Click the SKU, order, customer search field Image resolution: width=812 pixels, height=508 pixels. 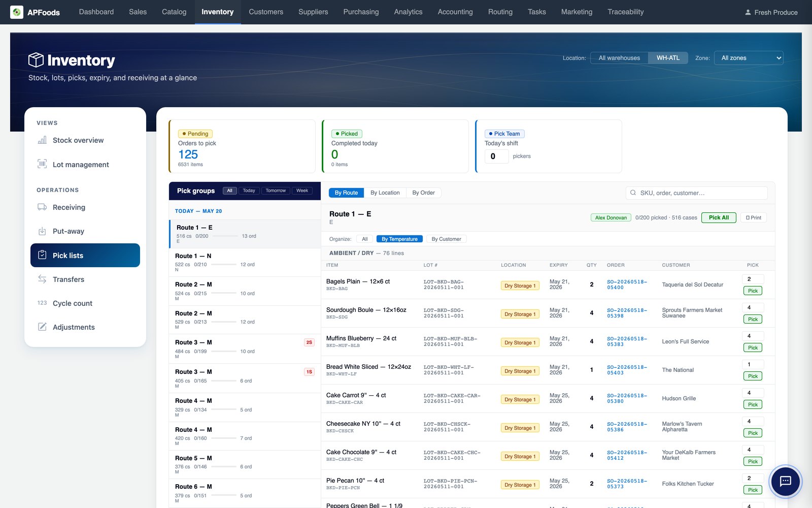[x=696, y=193]
